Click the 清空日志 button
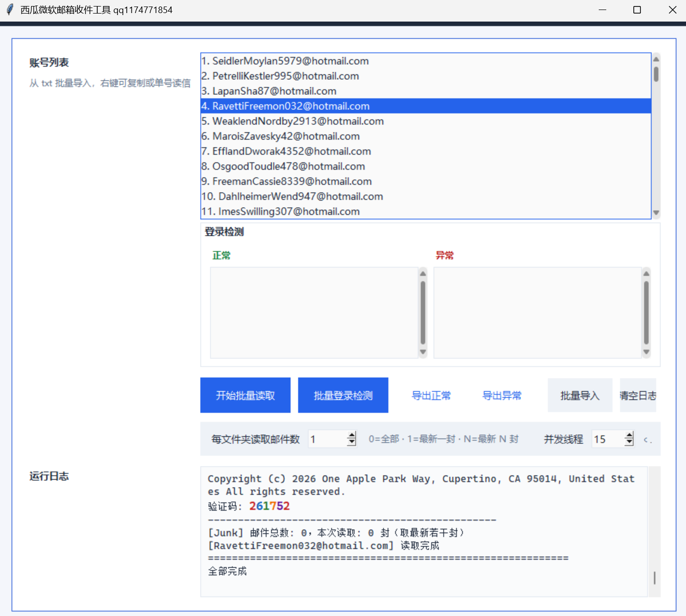This screenshot has width=686, height=616. coord(638,395)
